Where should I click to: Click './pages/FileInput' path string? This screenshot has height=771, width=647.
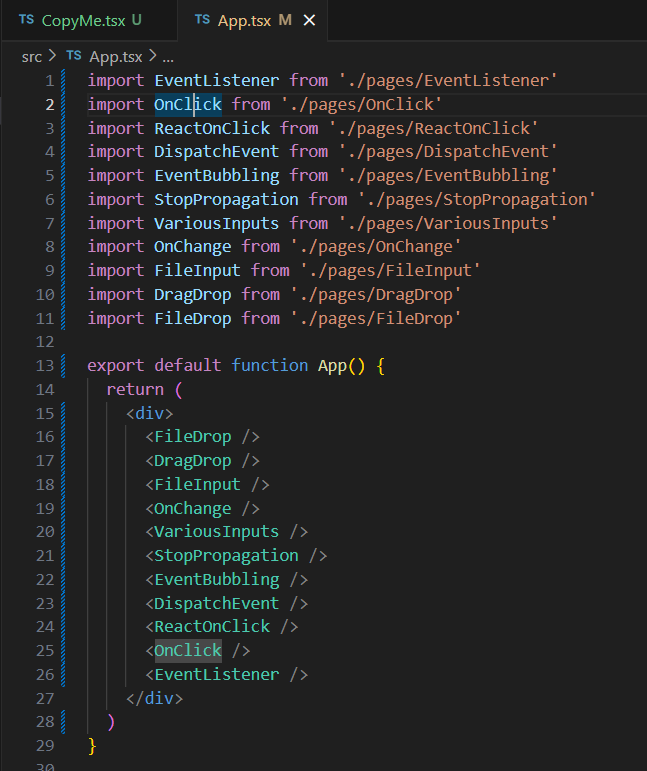tap(390, 270)
